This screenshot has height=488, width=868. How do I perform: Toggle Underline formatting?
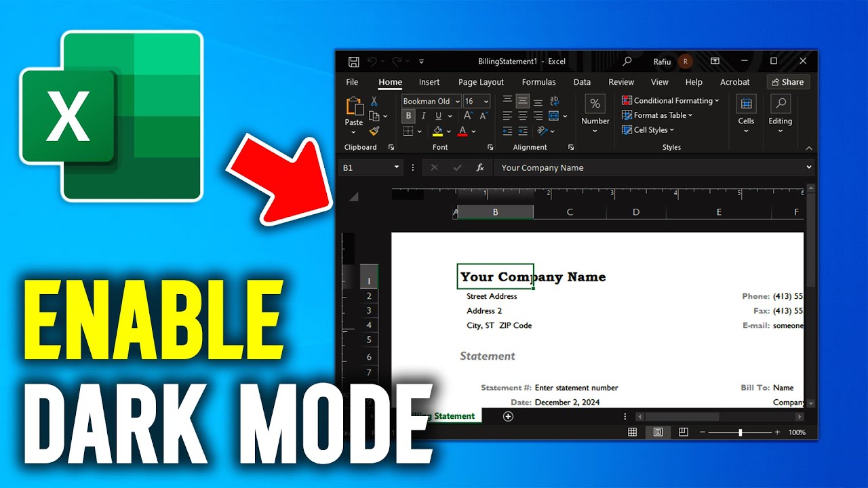pos(437,116)
